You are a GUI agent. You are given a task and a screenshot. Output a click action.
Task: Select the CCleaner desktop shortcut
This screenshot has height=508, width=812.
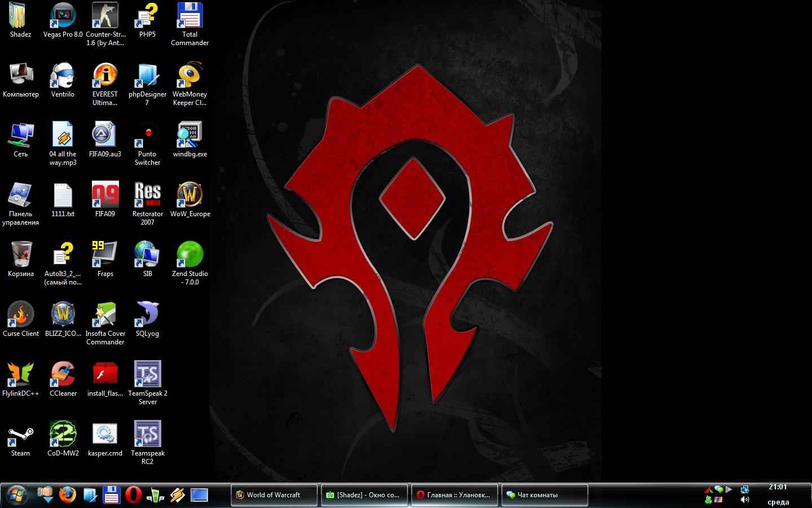(x=63, y=375)
